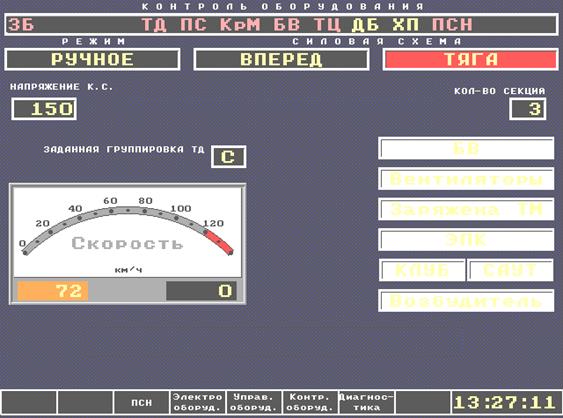Click the dark speed value 0
563x418 pixels.
[x=201, y=291]
